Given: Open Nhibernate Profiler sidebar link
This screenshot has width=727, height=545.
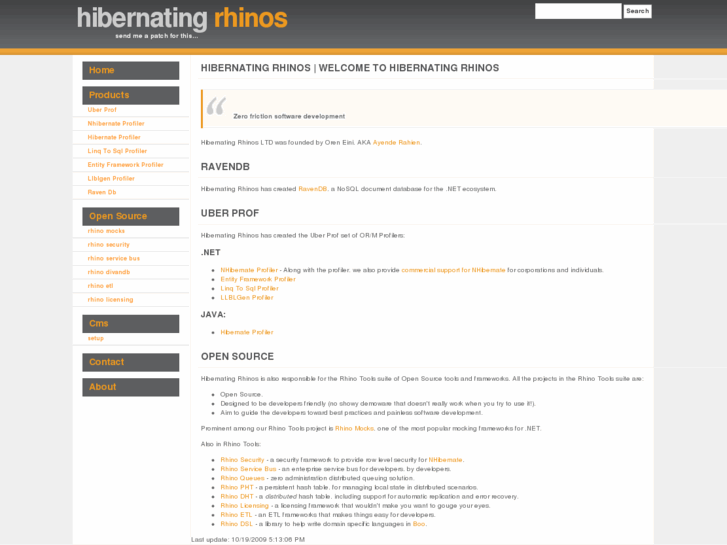Looking at the screenshot, I should pos(116,124).
